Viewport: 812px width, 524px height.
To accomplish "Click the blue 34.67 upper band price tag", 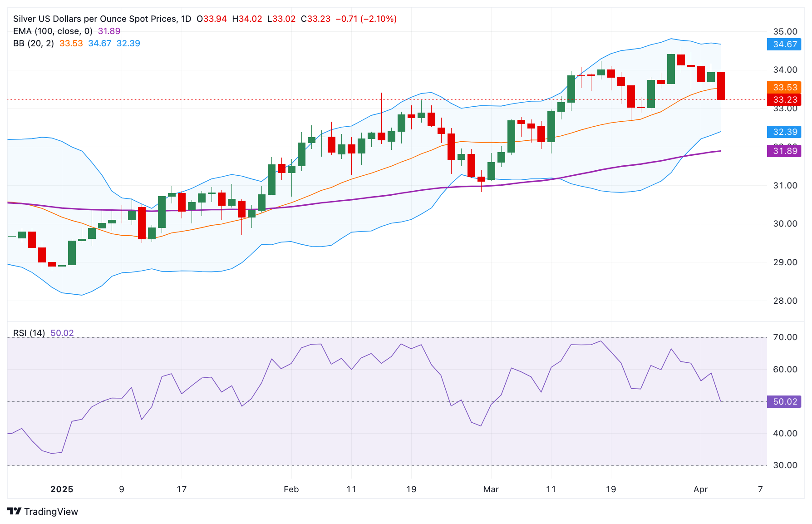I will tap(785, 44).
